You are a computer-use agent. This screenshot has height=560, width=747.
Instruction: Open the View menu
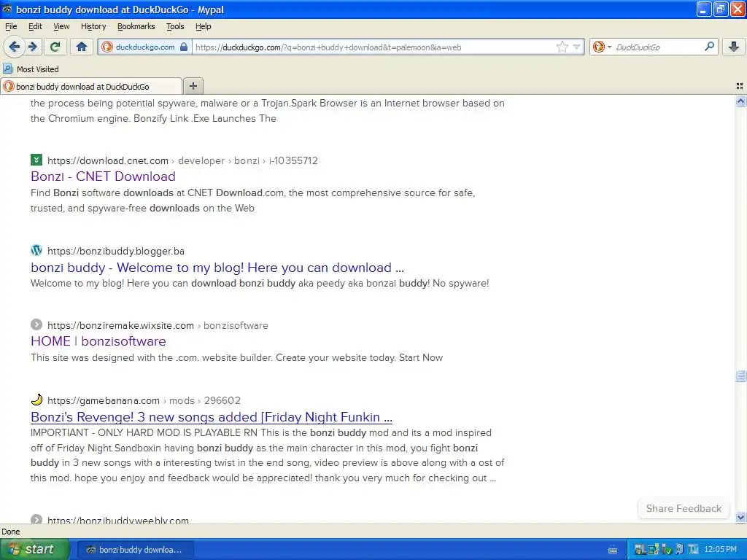point(61,27)
